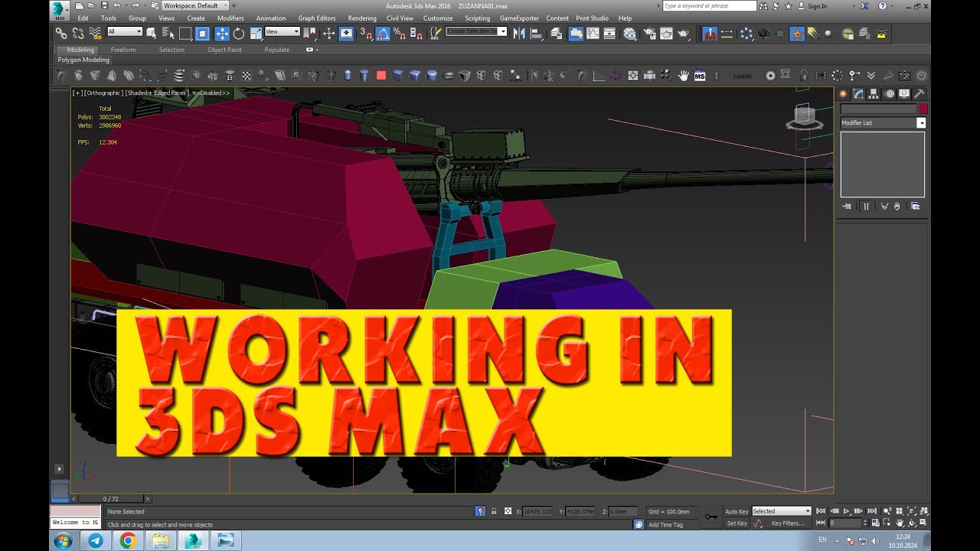The image size is (980, 551).
Task: Toggle Auto Key mode
Action: pyautogui.click(x=737, y=511)
